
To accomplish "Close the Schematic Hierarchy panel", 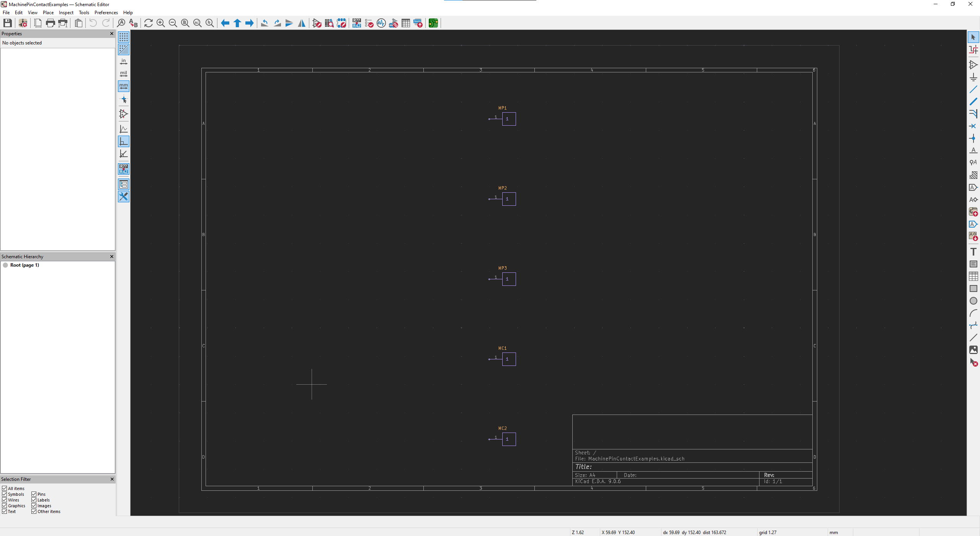I will point(112,257).
